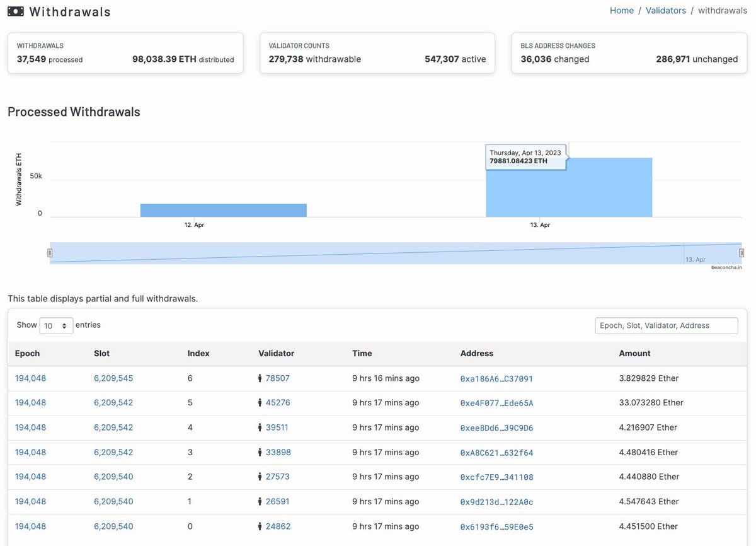Open address 0xee8Dd6…39C9D6
The width and height of the screenshot is (756, 546).
point(497,428)
